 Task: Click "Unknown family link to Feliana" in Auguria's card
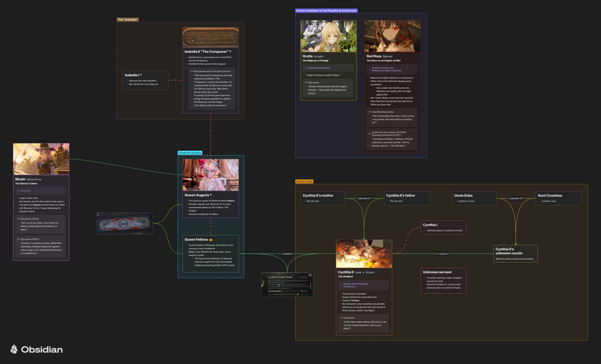(x=203, y=214)
